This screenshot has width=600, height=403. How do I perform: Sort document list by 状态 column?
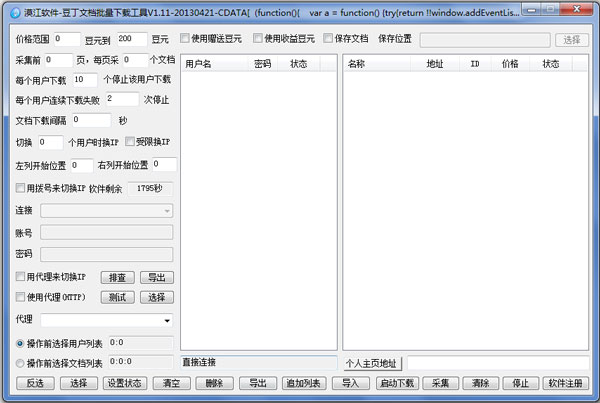pos(551,64)
